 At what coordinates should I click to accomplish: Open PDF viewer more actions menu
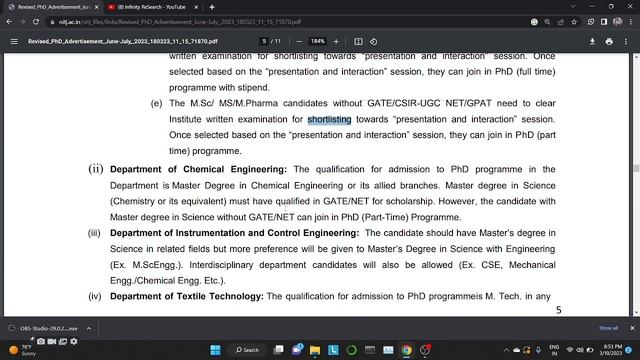pyautogui.click(x=626, y=41)
